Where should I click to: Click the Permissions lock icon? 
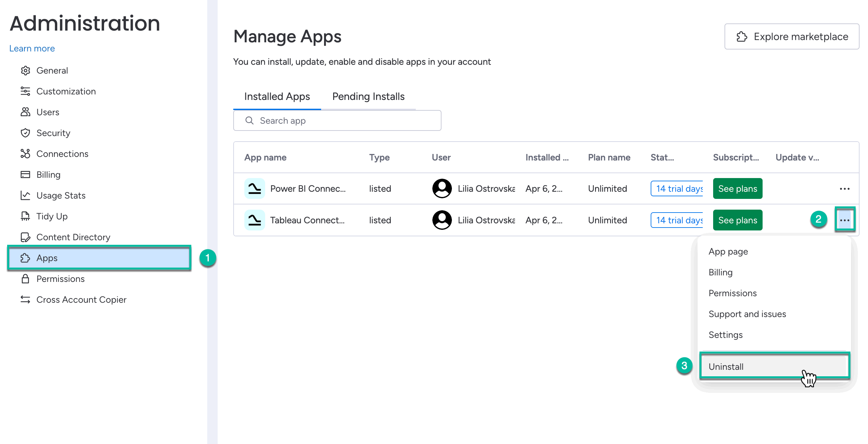tap(26, 279)
